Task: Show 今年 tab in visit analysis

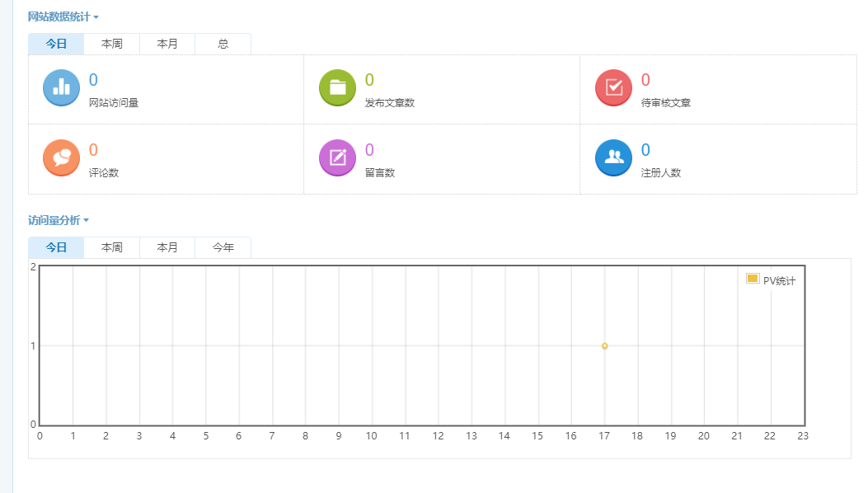Action: [223, 247]
